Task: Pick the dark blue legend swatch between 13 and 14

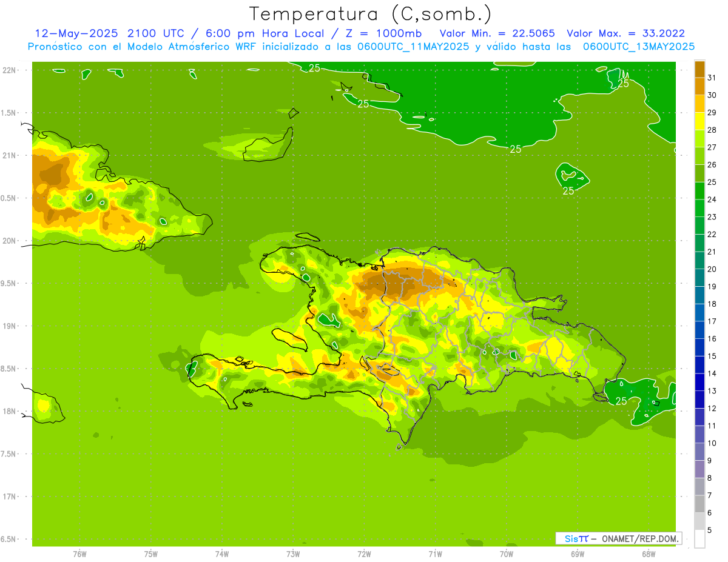Action: pyautogui.click(x=699, y=382)
